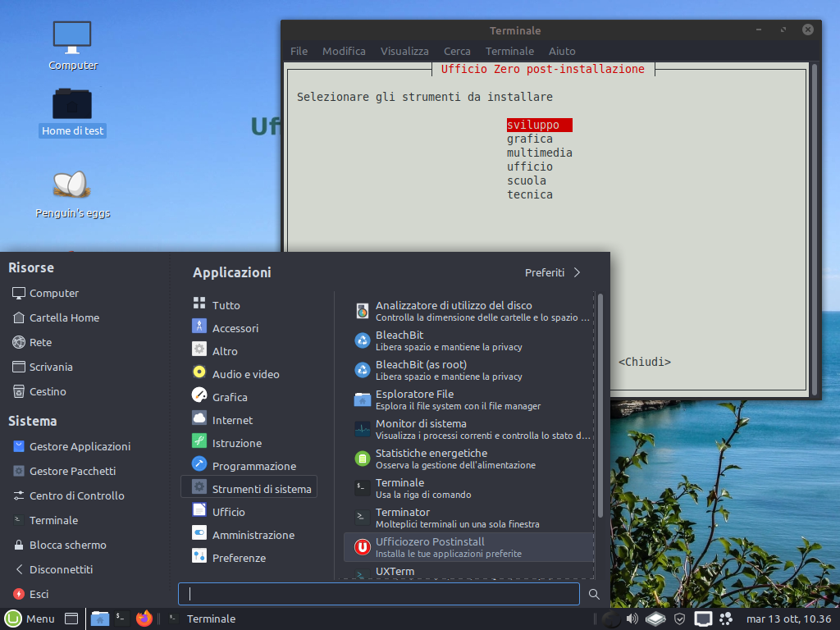Open the Modifica menu in Terminale
This screenshot has height=630, width=840.
coord(344,50)
